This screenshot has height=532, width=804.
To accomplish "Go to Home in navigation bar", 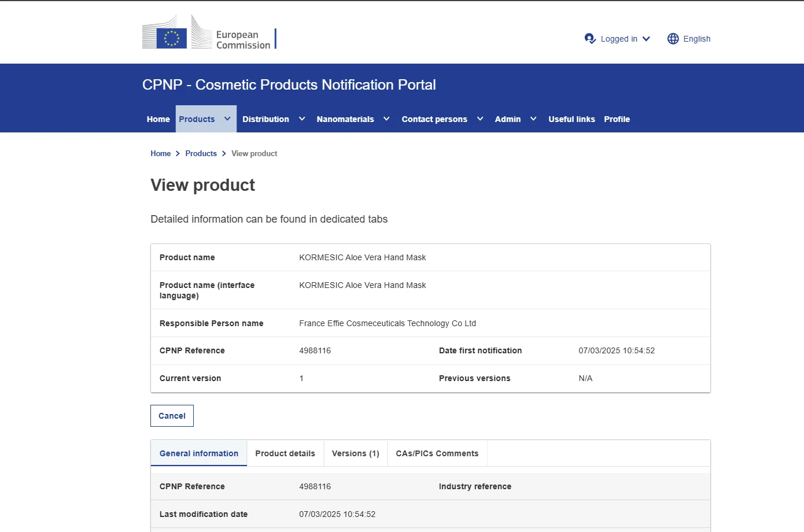I will [x=158, y=119].
